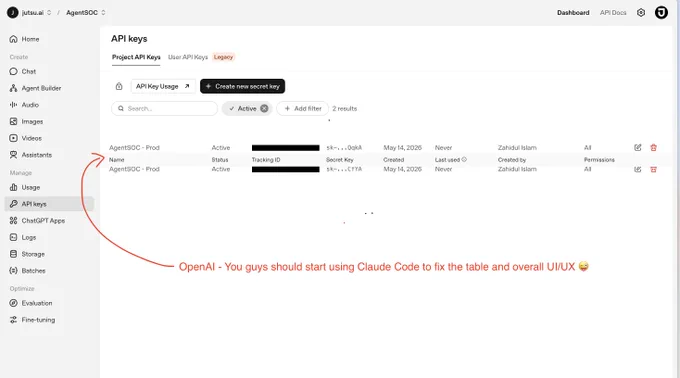Viewport: 680px width, 378px height.
Task: Open Agent Builder in the sidebar
Action: tap(36, 88)
